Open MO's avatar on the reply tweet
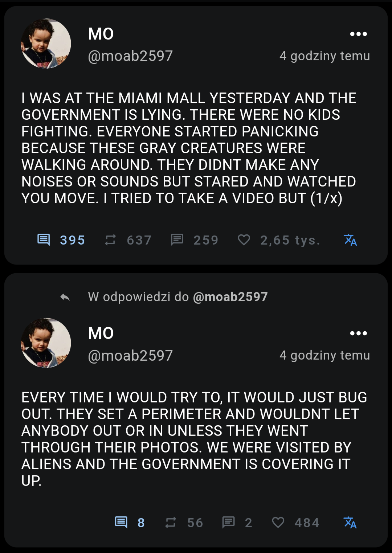The height and width of the screenshot is (553, 392). [46, 343]
